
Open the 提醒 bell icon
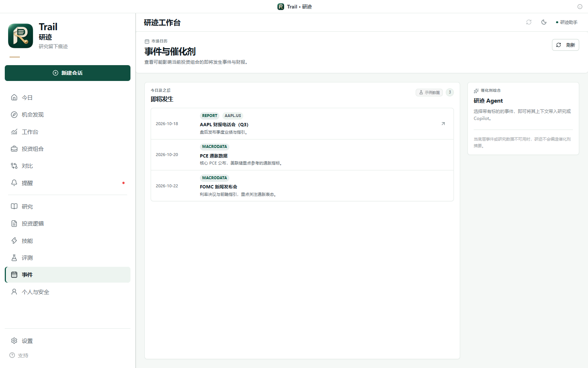[14, 183]
